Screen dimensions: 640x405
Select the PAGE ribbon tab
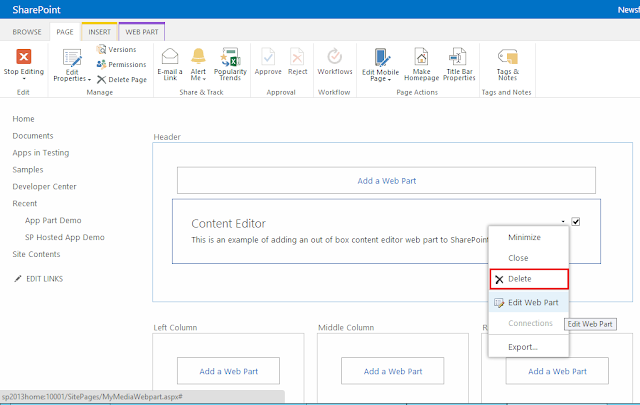pos(65,32)
